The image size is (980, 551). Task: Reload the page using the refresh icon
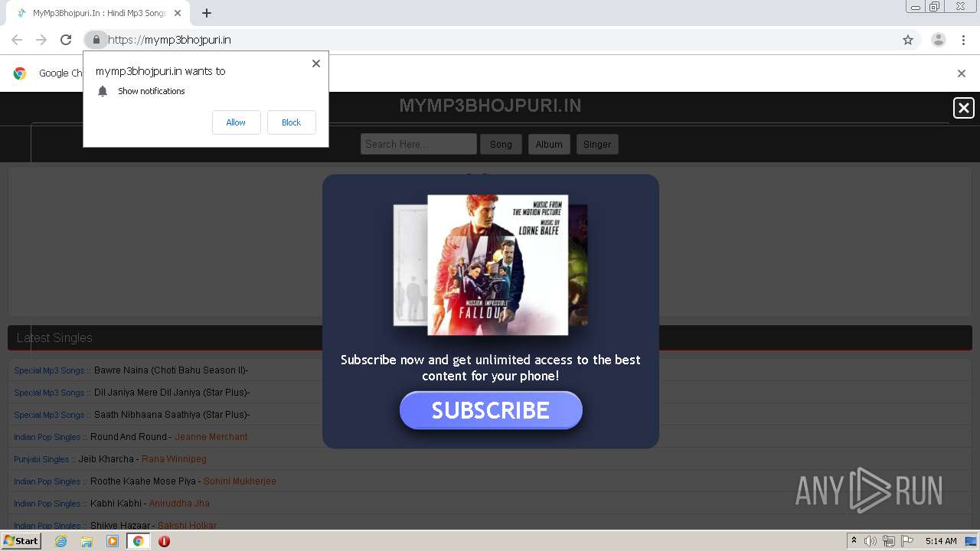click(x=66, y=40)
